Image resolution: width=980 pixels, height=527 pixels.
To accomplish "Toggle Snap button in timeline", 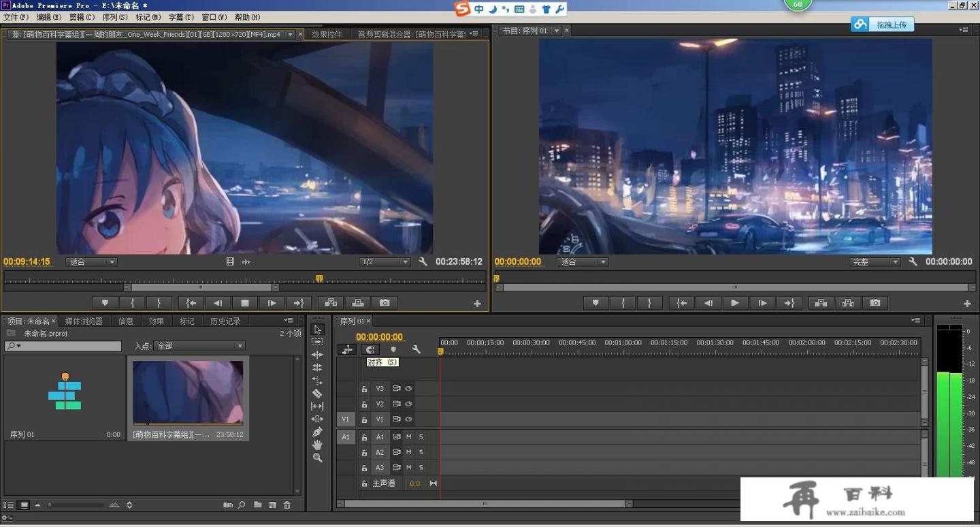I will [x=370, y=350].
